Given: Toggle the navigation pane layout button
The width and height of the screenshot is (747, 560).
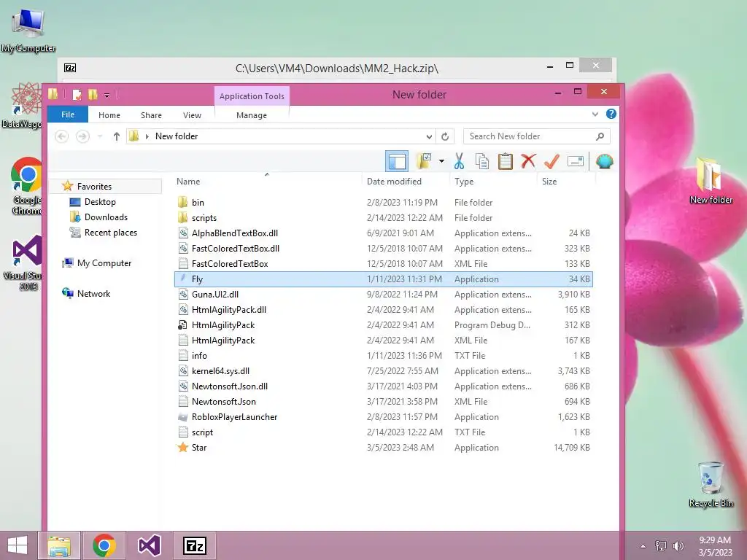Looking at the screenshot, I should 396,161.
